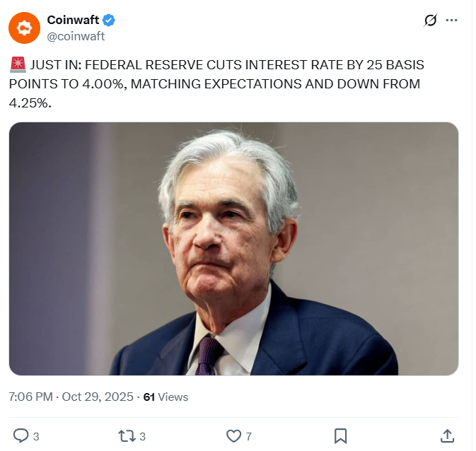The height and width of the screenshot is (451, 476).
Task: Open the @coinwaft handle link
Action: tap(76, 36)
